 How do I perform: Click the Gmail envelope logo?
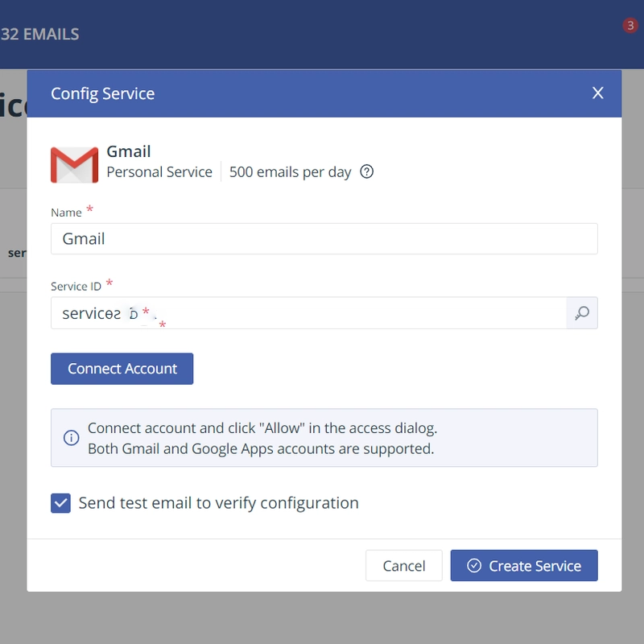74,163
